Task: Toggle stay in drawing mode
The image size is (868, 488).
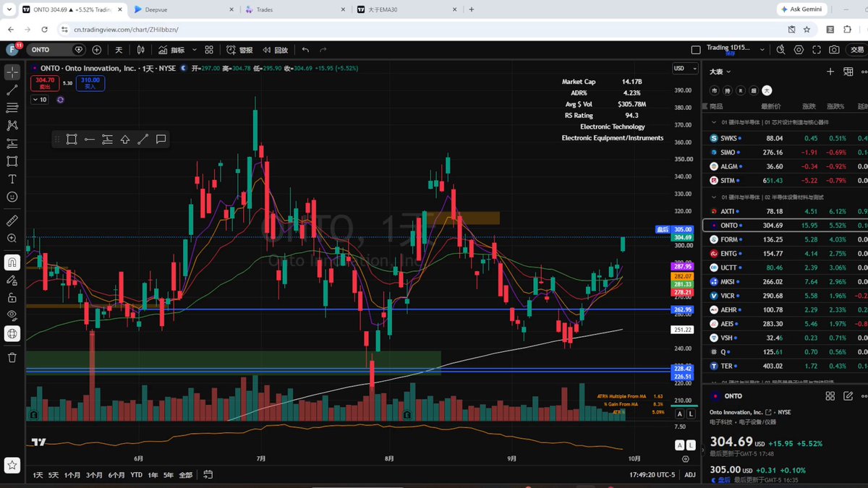Action: [12, 280]
